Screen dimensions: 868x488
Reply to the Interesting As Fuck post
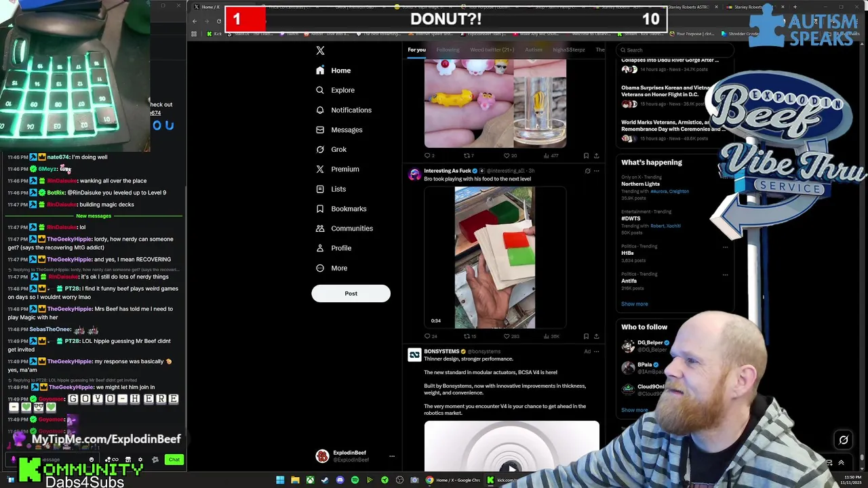[x=430, y=336]
